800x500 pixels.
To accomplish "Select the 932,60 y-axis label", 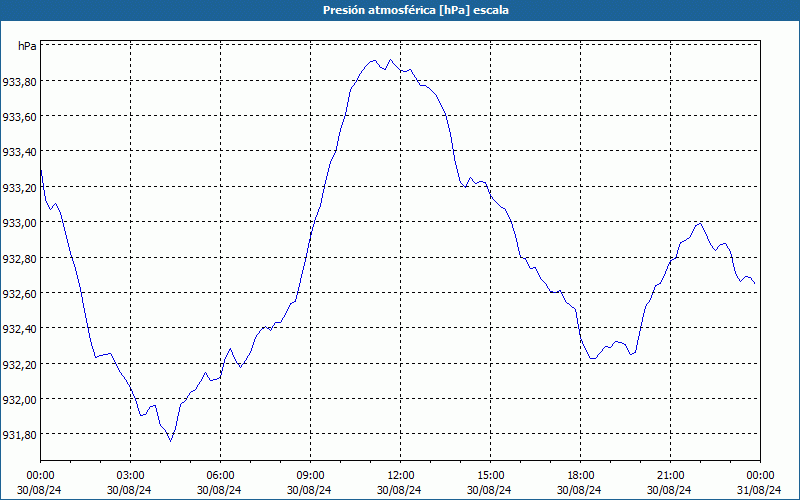I will [19, 293].
